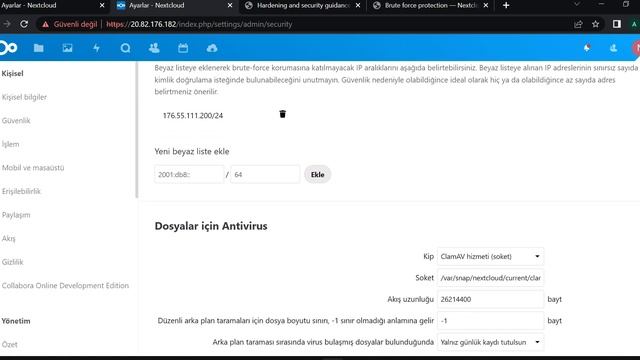Open Erişilebilirlik settings

tap(21, 191)
